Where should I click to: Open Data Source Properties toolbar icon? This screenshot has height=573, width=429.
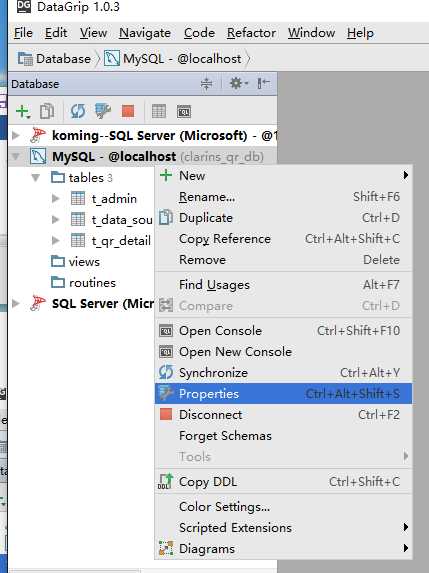tap(103, 111)
